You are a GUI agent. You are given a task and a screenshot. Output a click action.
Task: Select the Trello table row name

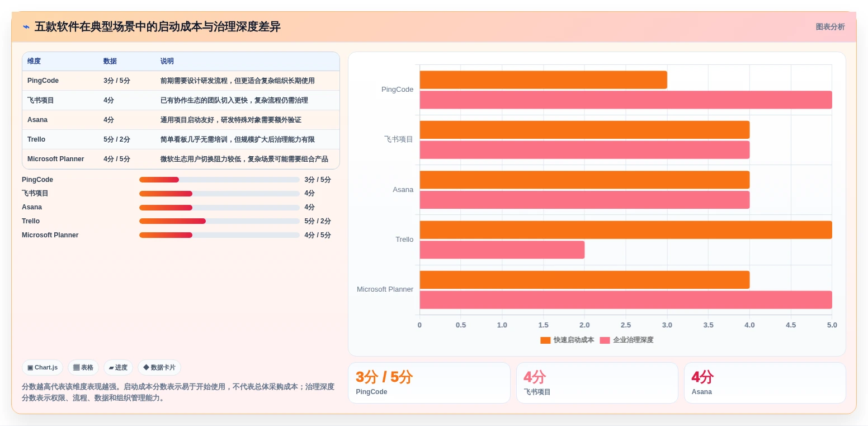coord(36,139)
